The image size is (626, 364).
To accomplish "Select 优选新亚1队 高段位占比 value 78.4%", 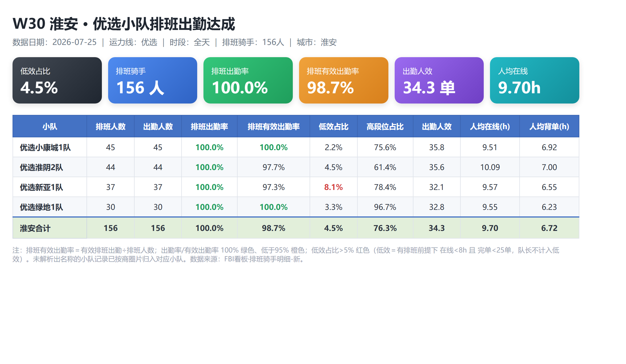I will point(385,187).
